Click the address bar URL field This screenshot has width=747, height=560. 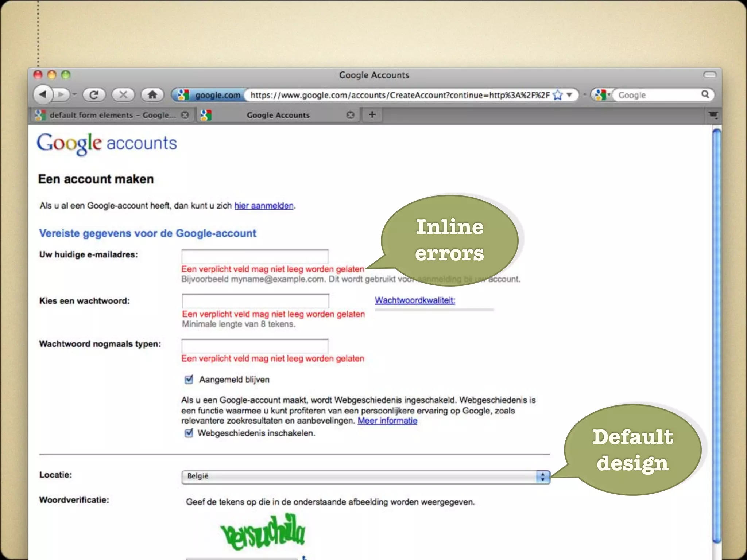[400, 95]
